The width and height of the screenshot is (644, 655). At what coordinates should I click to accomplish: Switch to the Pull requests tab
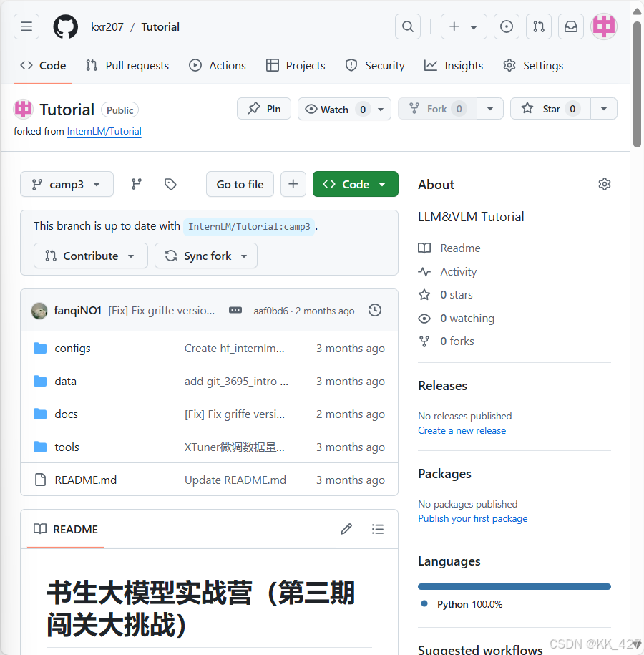coord(127,66)
